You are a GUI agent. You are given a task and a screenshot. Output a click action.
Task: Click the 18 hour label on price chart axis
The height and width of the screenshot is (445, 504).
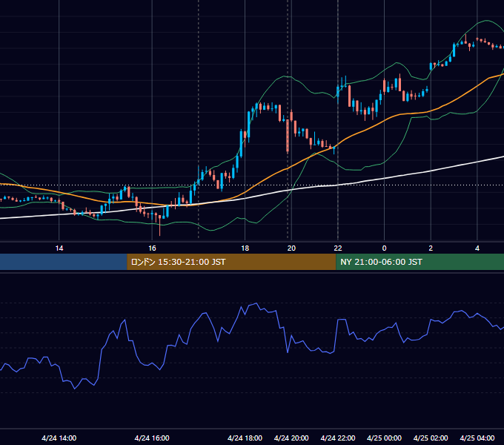tap(245, 248)
